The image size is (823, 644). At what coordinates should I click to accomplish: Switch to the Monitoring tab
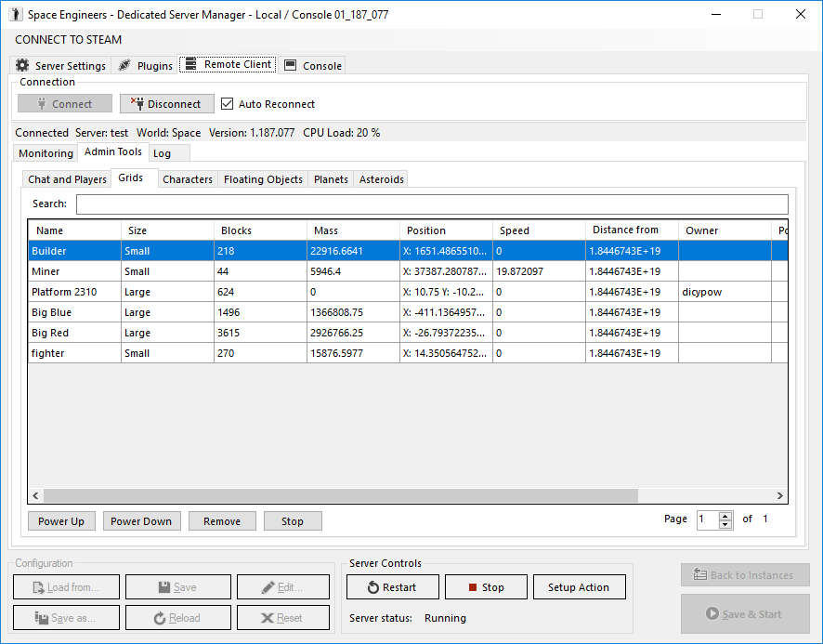point(46,153)
